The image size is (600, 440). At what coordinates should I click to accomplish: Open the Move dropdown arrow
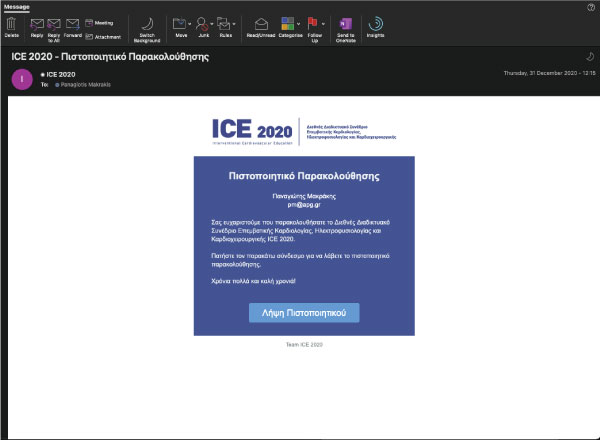click(189, 24)
